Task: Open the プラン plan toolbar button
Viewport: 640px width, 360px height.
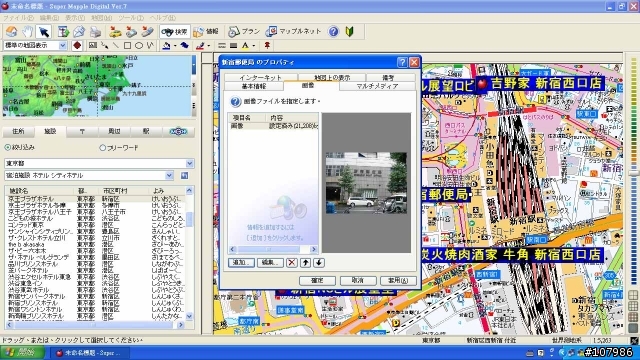Action: pos(244,31)
